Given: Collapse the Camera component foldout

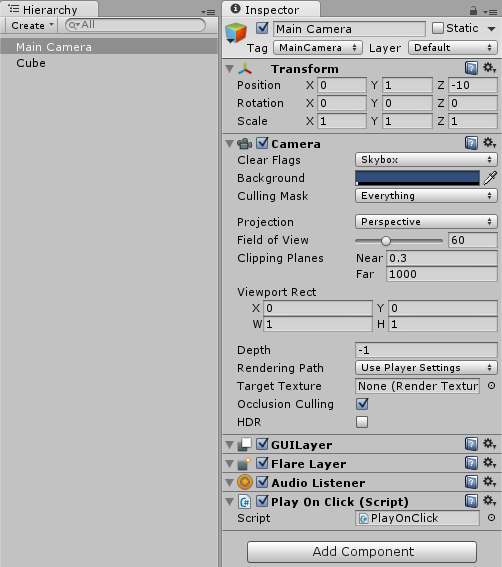Looking at the screenshot, I should (229, 144).
